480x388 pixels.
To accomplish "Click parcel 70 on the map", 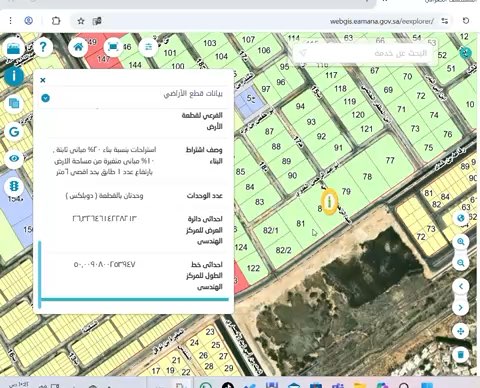I will 407,76.
